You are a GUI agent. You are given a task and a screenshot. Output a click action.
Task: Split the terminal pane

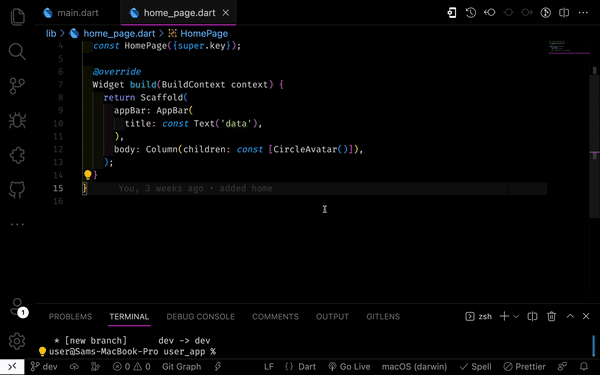click(532, 316)
